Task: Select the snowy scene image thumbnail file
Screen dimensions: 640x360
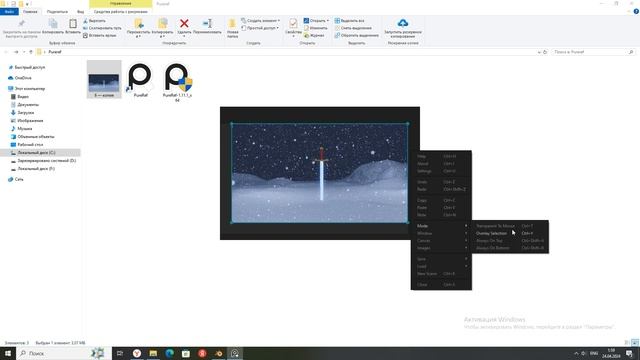Action: pyautogui.click(x=104, y=80)
